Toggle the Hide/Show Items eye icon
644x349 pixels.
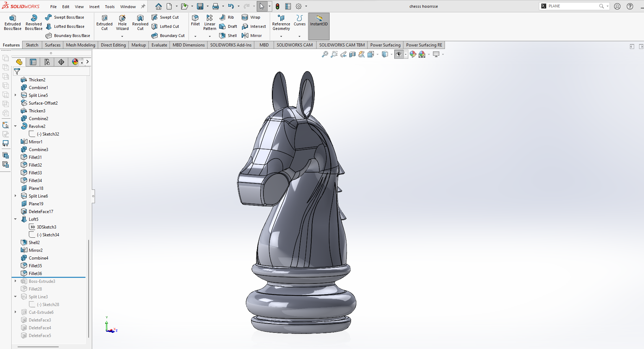[398, 54]
